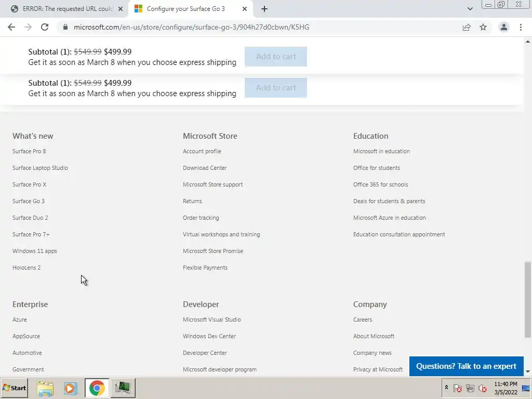Click the page vertical scrollbar thumb
Screen dimensions: 532x399
(528, 299)
